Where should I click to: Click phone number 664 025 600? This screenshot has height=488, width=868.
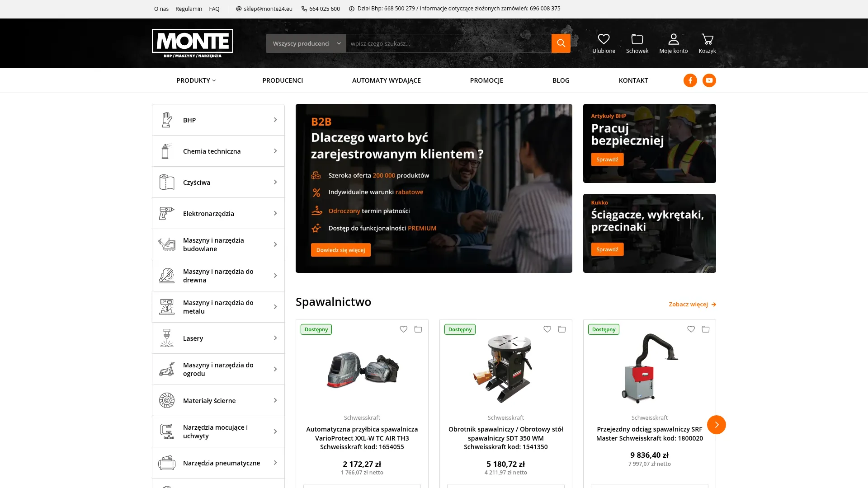coord(321,9)
